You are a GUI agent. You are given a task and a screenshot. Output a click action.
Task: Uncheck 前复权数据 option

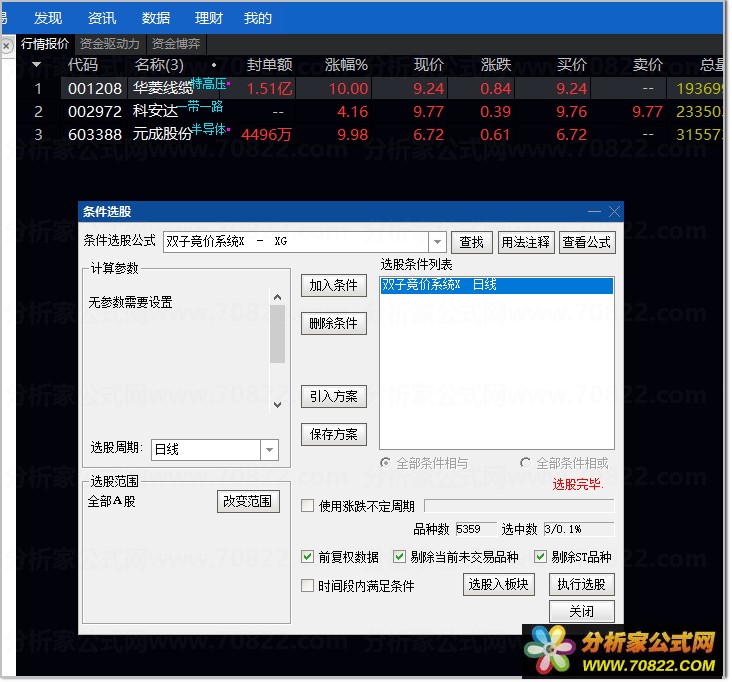point(307,556)
